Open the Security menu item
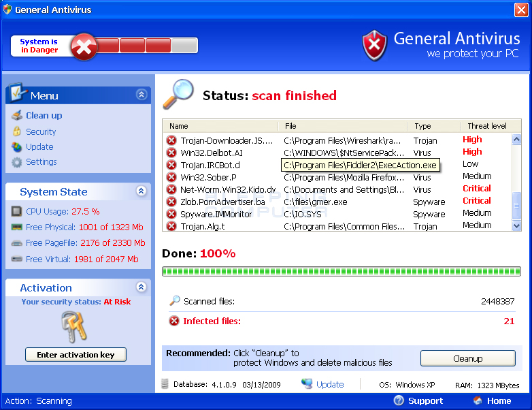The height and width of the screenshot is (410, 532). (x=41, y=132)
